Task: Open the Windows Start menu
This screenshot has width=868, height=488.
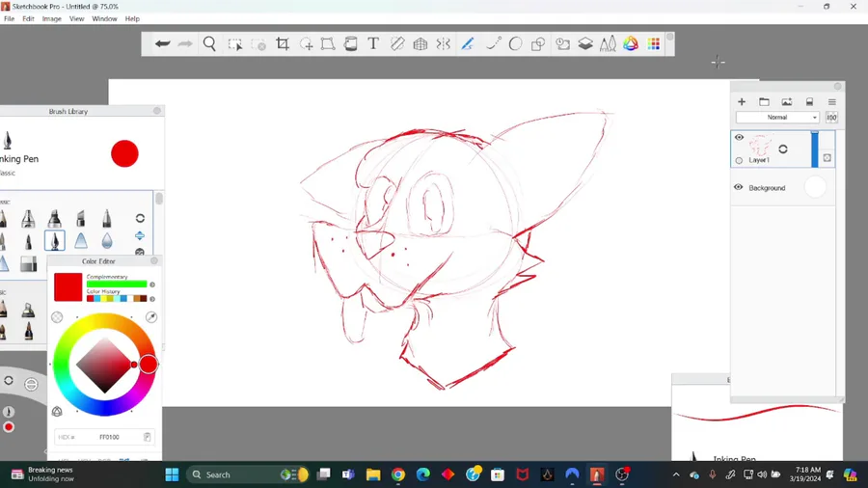Action: [x=173, y=474]
